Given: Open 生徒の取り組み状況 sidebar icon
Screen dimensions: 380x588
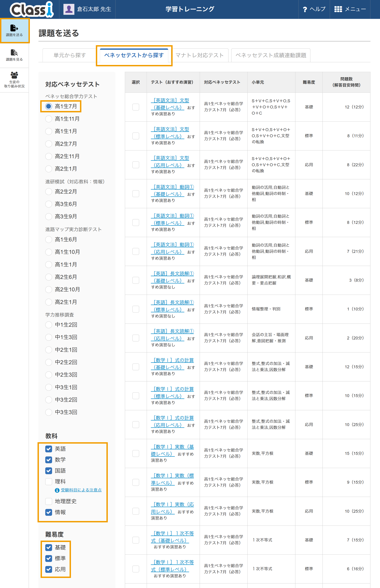Looking at the screenshot, I should tap(14, 80).
